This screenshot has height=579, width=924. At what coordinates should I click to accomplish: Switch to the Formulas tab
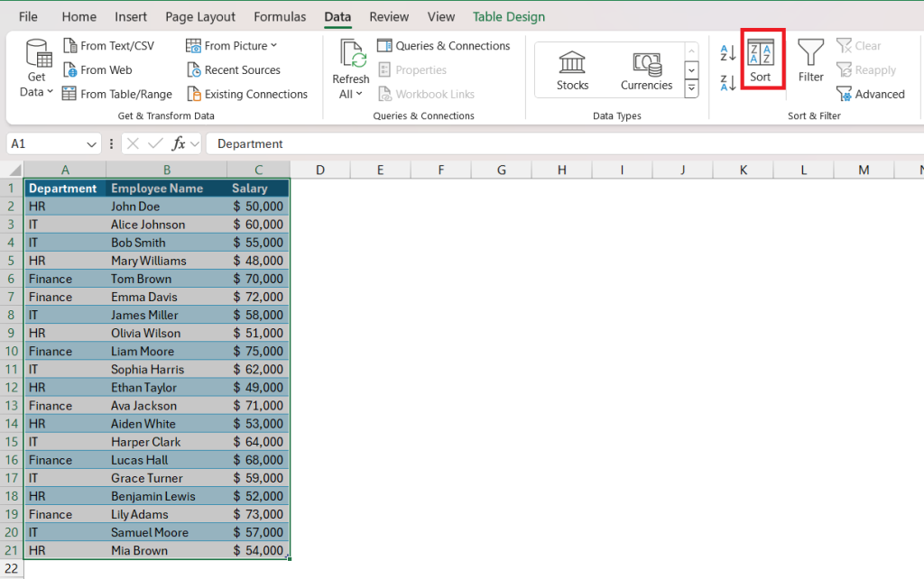pyautogui.click(x=280, y=17)
